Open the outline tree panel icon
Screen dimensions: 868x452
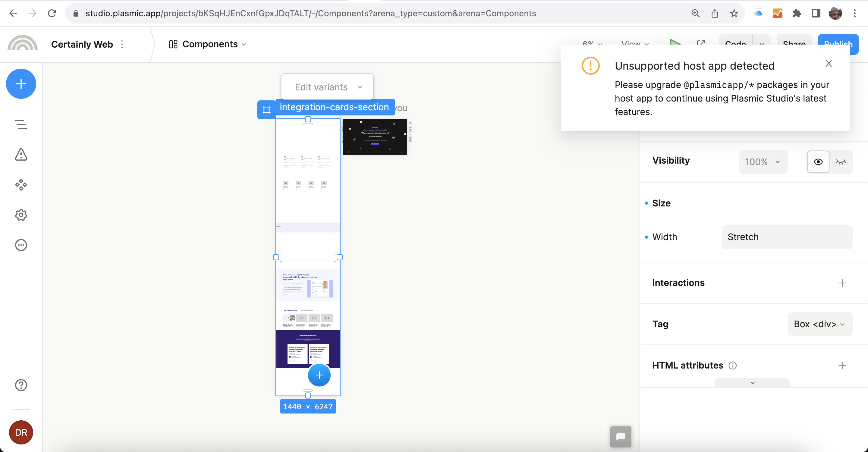(x=21, y=124)
